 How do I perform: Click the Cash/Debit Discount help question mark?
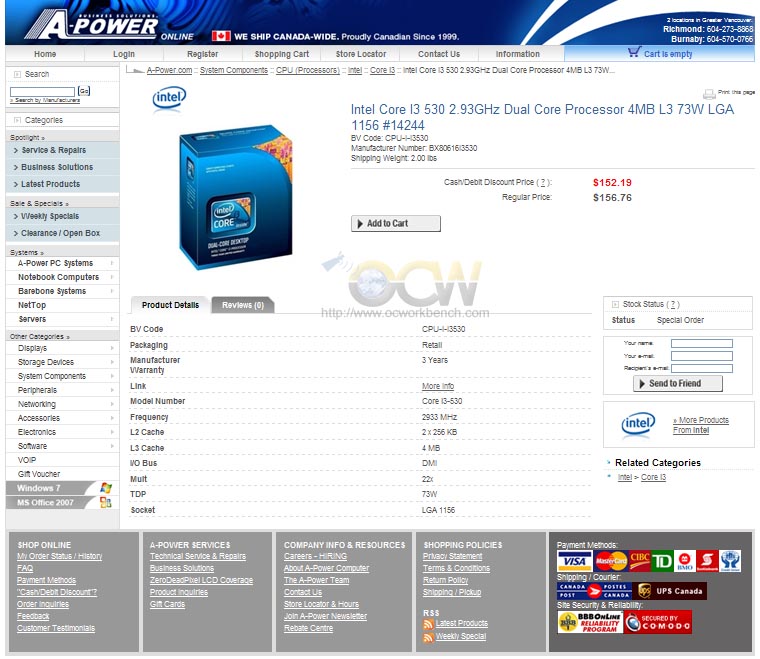[543, 182]
